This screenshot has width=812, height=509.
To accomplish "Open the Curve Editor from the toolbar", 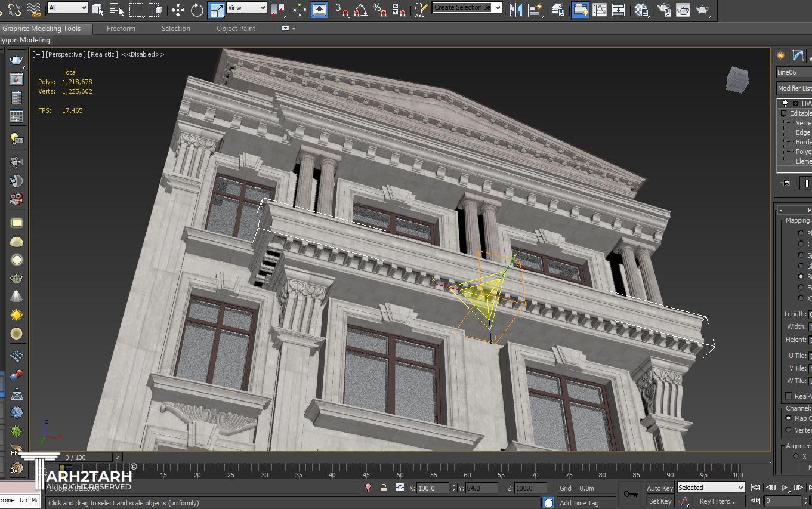I will tap(599, 10).
